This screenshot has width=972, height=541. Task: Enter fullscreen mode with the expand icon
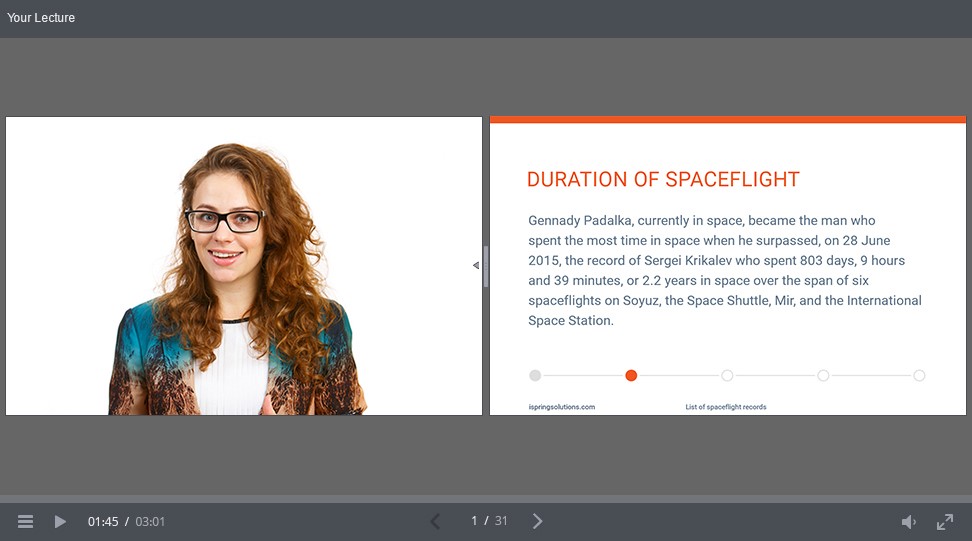click(944, 522)
